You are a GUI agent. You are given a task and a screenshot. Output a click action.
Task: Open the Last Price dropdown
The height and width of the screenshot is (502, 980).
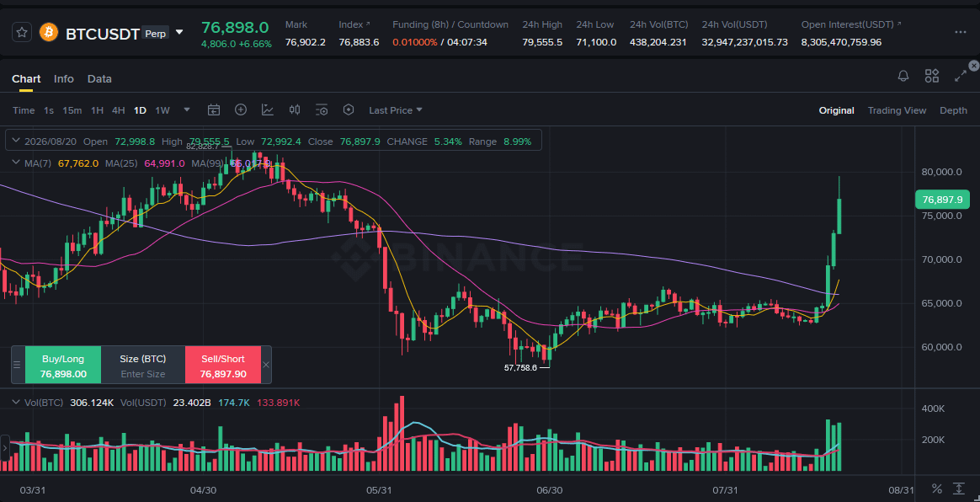[396, 110]
